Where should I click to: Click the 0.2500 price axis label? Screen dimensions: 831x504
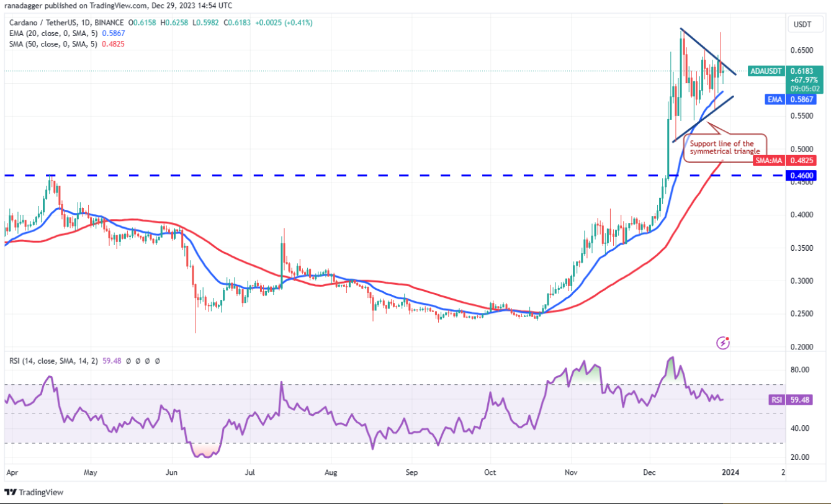click(x=801, y=313)
